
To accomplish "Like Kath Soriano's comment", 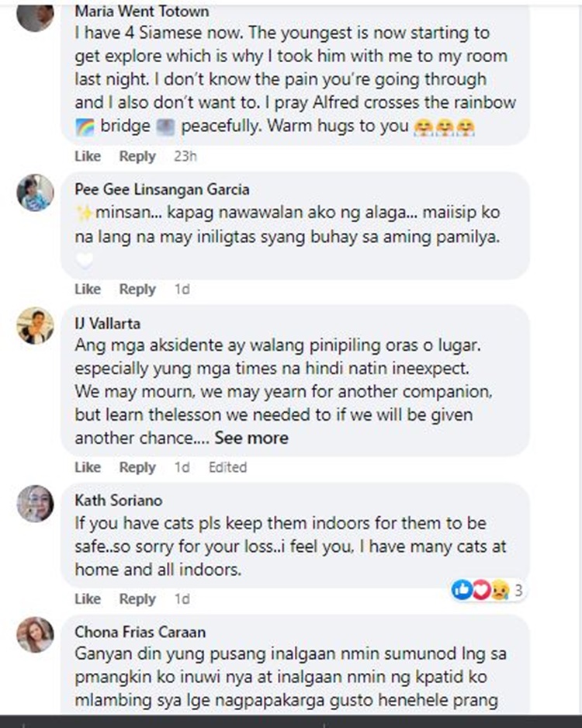I will click(88, 599).
